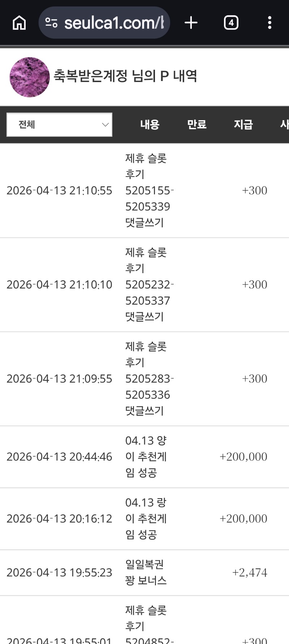Open the tab switcher showing 4 tabs
This screenshot has height=644, width=289.
coord(231,23)
